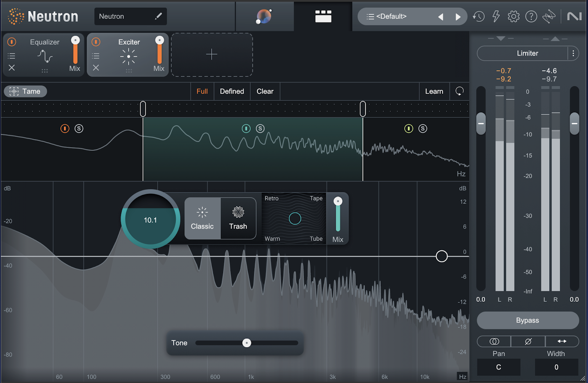Go to next preset arrow
This screenshot has width=588, height=383.
point(458,17)
